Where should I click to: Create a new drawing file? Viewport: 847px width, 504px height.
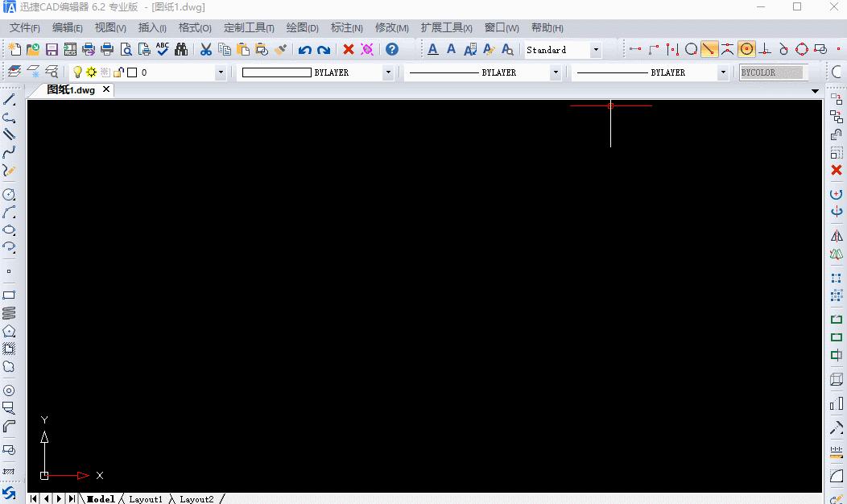click(14, 50)
